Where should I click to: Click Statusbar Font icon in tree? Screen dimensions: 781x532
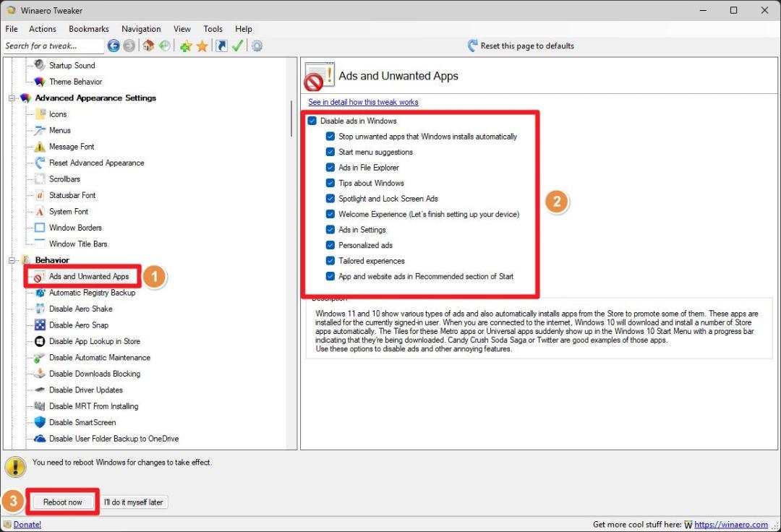(39, 195)
